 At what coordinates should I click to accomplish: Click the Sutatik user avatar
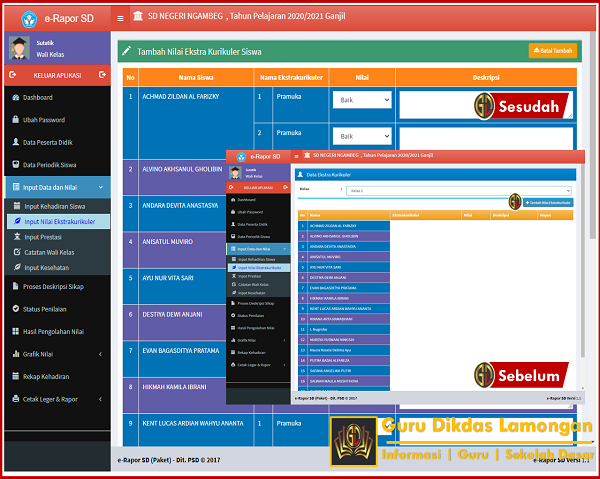(x=19, y=48)
